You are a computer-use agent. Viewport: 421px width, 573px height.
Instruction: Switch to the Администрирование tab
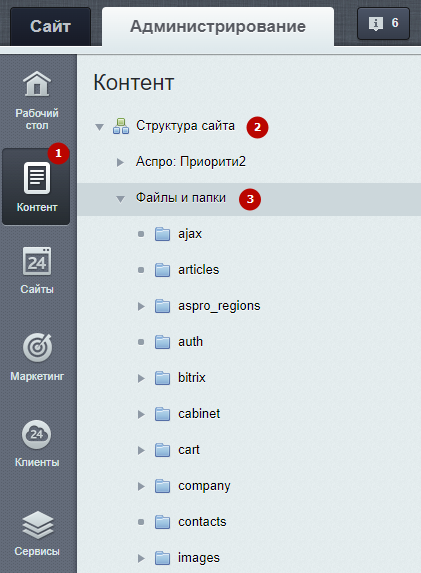(218, 26)
